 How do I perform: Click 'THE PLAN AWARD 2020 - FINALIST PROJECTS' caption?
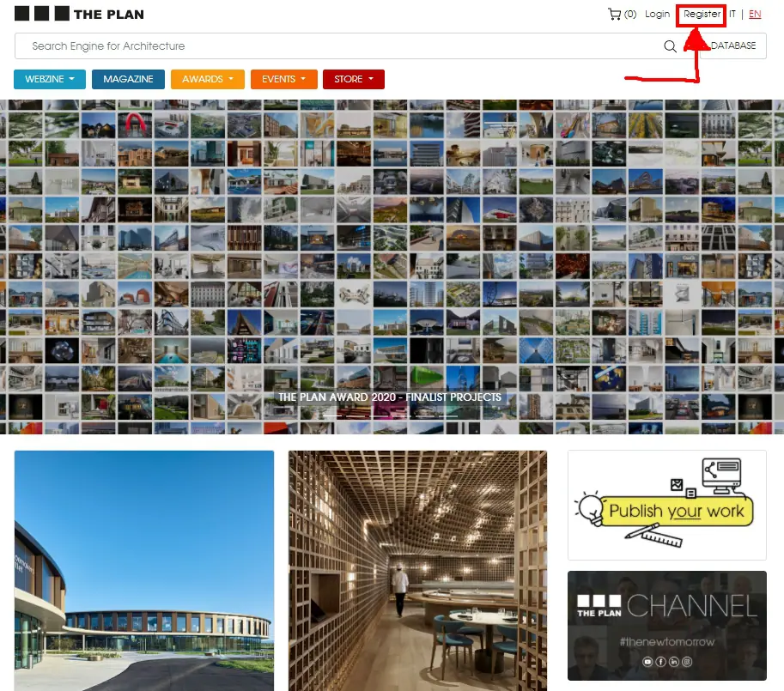tap(390, 397)
